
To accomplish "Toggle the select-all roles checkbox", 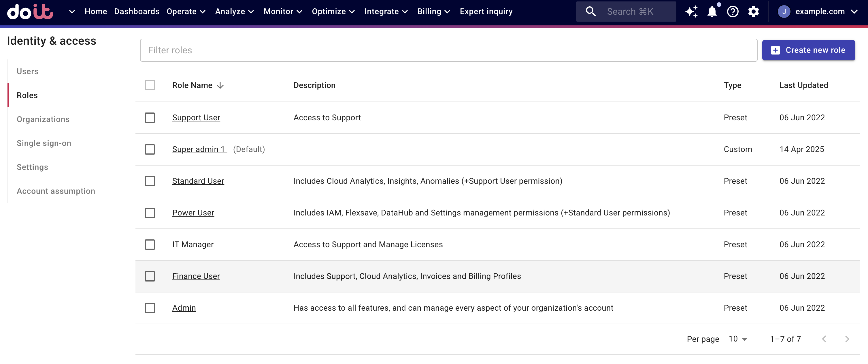I will tap(150, 85).
